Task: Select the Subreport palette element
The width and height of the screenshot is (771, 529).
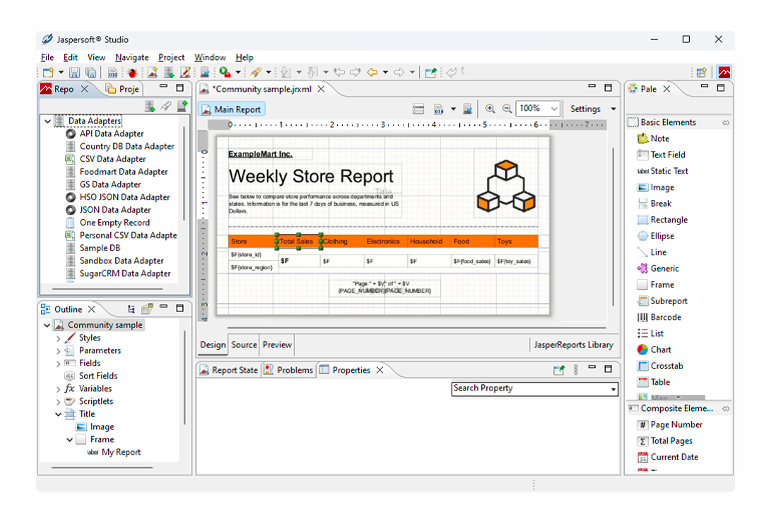Action: [x=668, y=301]
